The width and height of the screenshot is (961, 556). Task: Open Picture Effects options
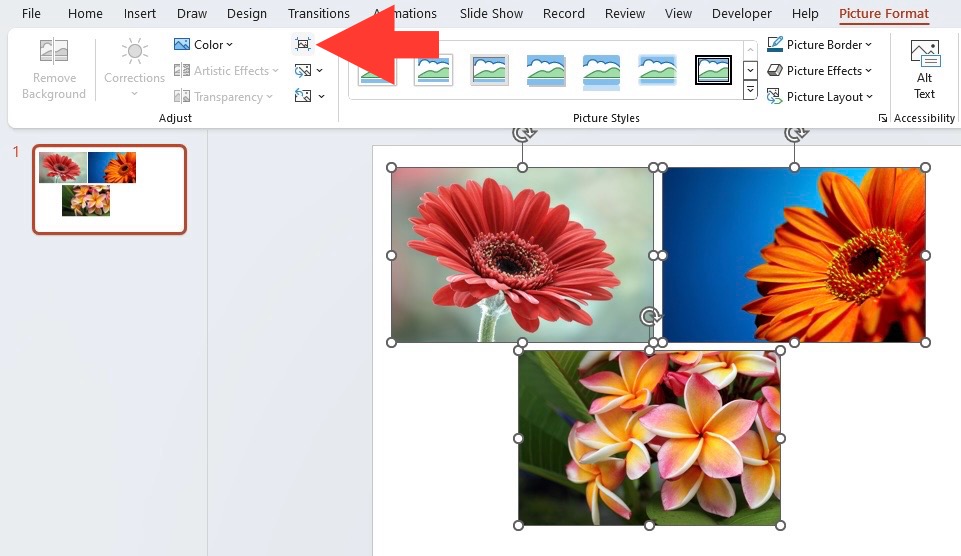tap(819, 70)
